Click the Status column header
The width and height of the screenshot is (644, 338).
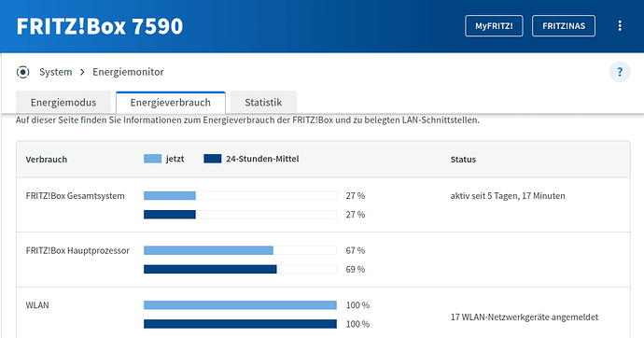pyautogui.click(x=463, y=160)
